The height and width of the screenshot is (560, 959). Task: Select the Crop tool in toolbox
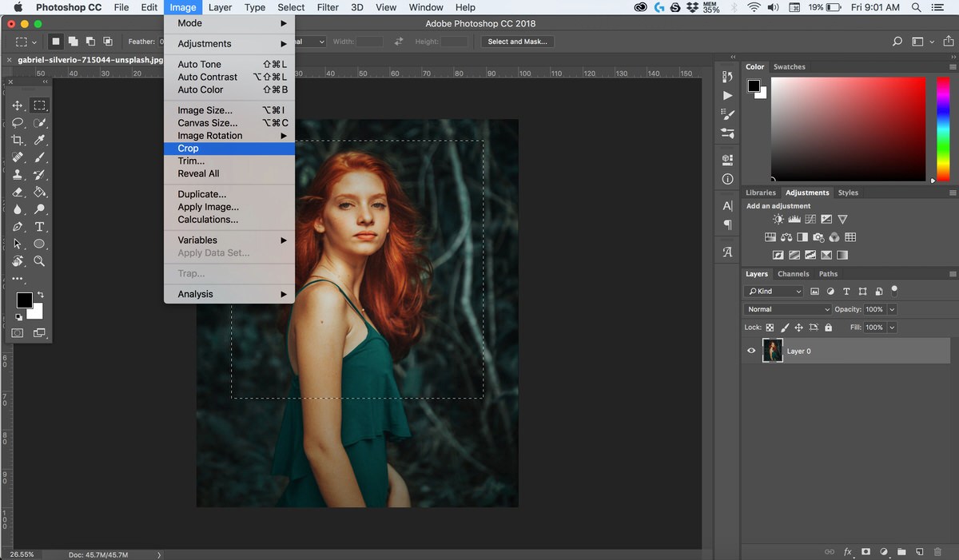pos(17,140)
